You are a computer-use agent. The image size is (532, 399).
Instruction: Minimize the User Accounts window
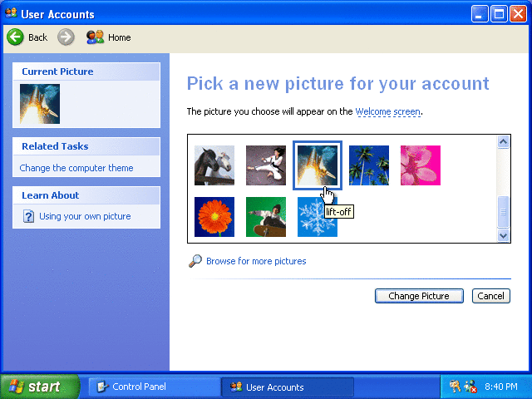point(480,14)
